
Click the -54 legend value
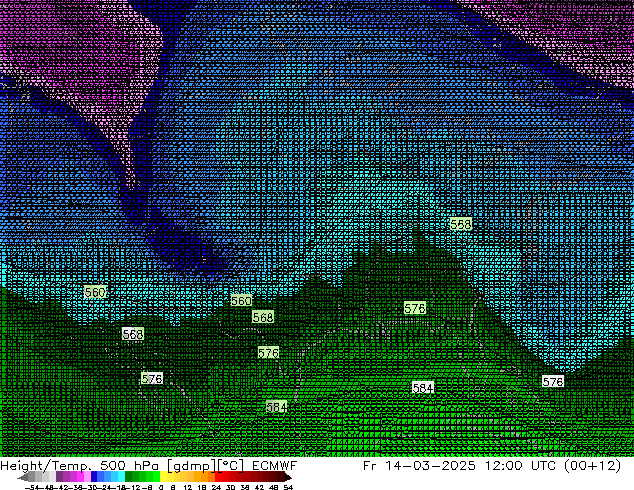[31, 488]
